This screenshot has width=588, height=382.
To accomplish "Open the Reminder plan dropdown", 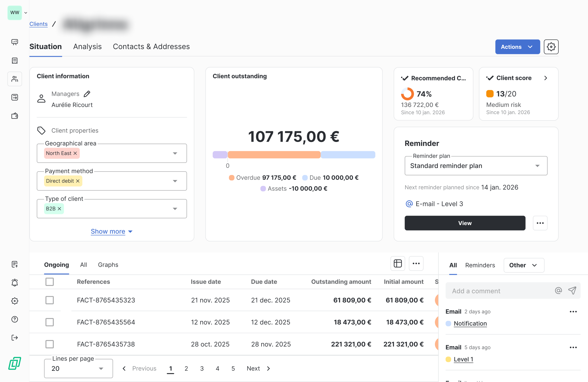I will (476, 166).
